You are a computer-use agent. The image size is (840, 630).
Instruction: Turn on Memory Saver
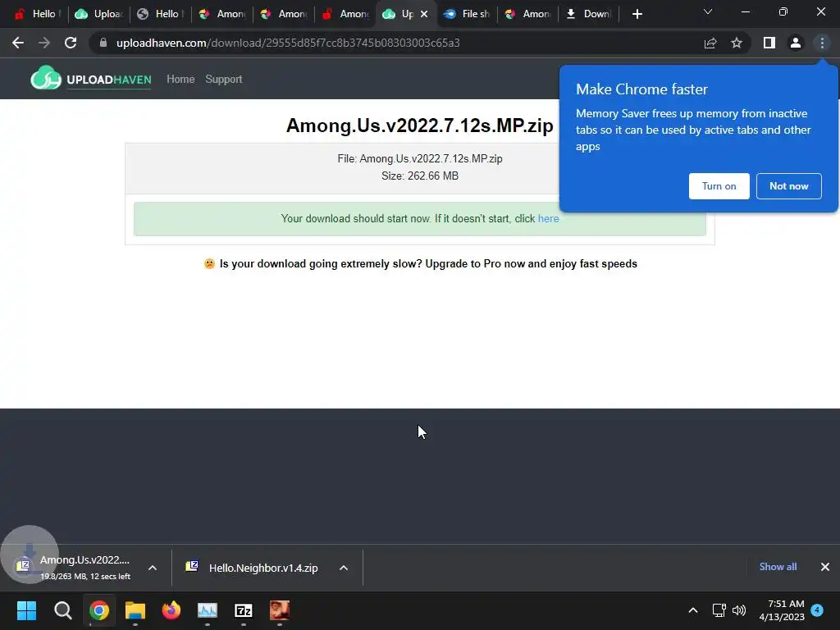[719, 186]
